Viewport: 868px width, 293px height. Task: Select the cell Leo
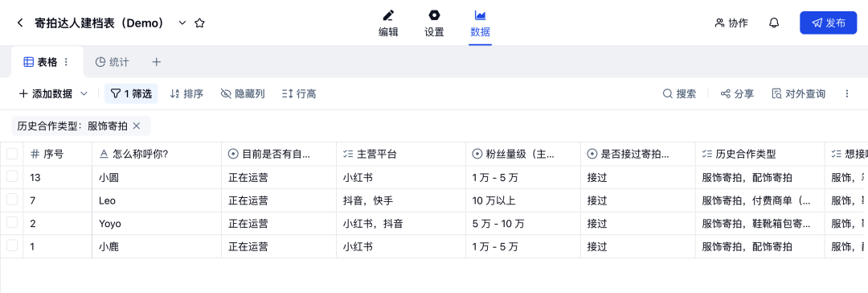point(157,200)
